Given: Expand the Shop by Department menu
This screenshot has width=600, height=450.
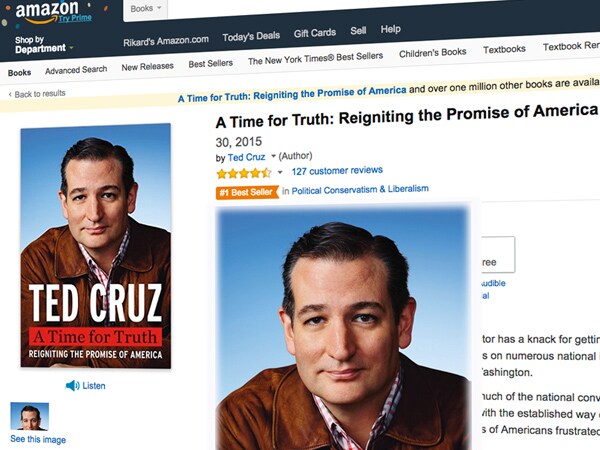Looking at the screenshot, I should coord(44,44).
